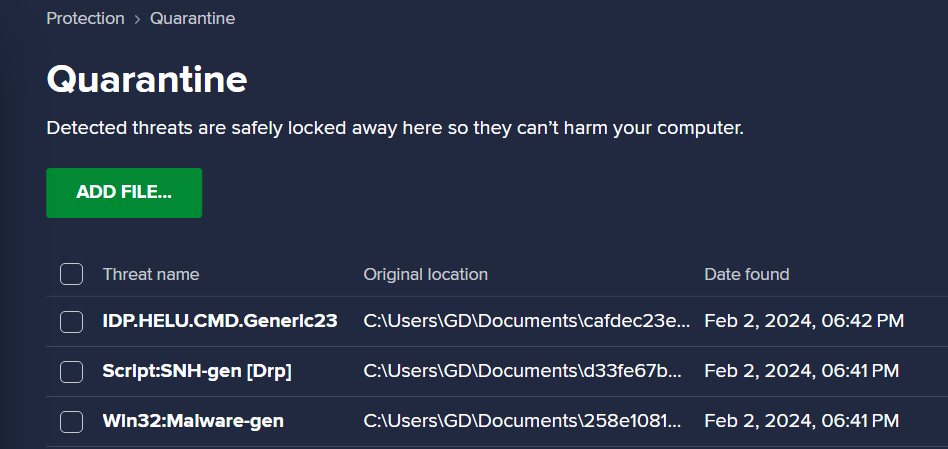Sort by the Date found column
Screen dimensions: 948x449
(x=747, y=274)
